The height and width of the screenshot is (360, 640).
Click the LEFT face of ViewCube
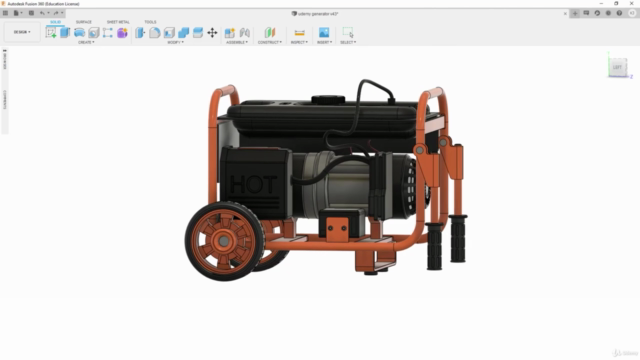617,67
